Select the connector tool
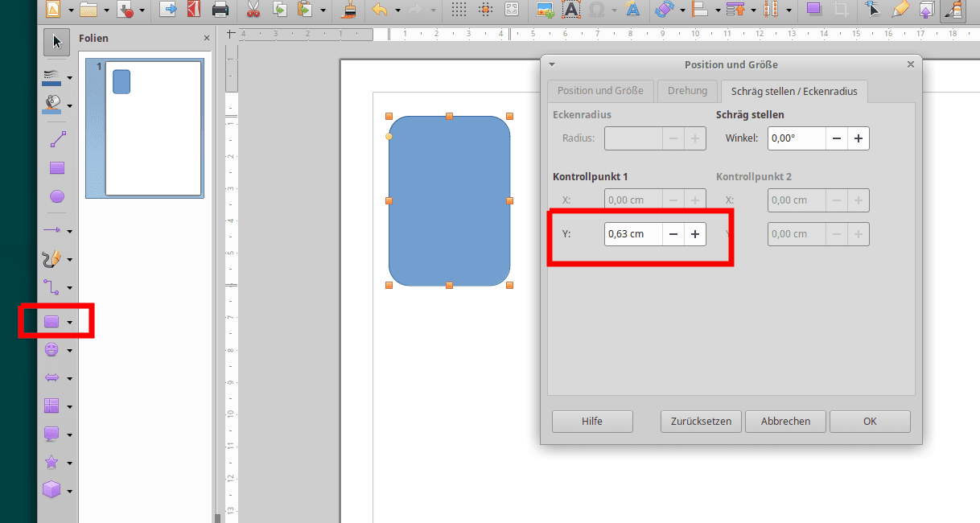The height and width of the screenshot is (523, 980). point(51,287)
